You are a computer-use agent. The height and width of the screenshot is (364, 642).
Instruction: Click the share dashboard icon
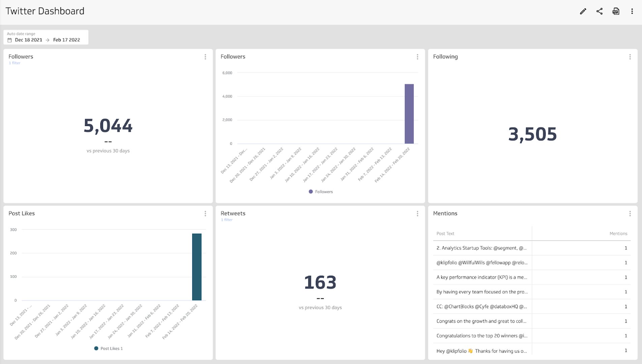(599, 11)
